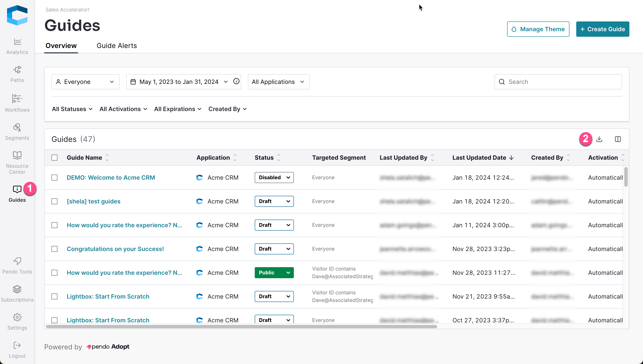Screen dimensions: 643x364
Task: Check the Public rate the experience row
Action: [x=54, y=272]
